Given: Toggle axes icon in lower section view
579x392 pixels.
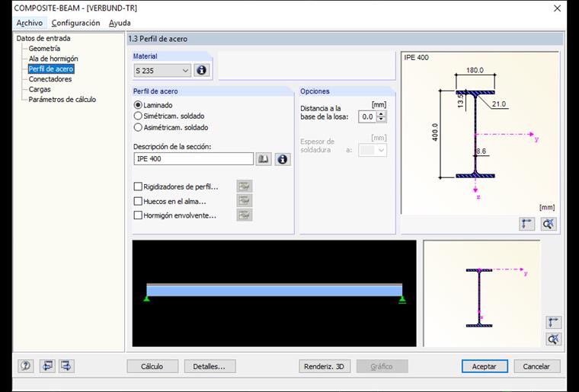Looking at the screenshot, I should pyautogui.click(x=553, y=322).
